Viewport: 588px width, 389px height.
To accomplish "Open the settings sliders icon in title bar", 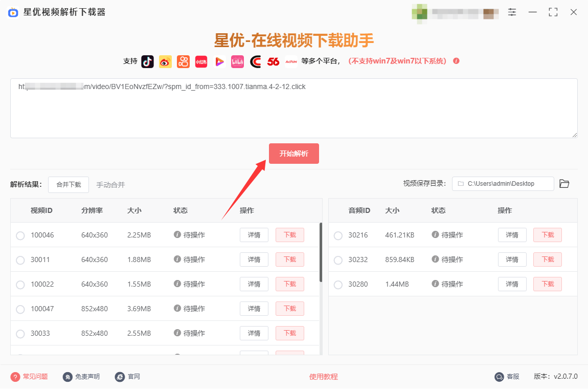I will [x=512, y=12].
